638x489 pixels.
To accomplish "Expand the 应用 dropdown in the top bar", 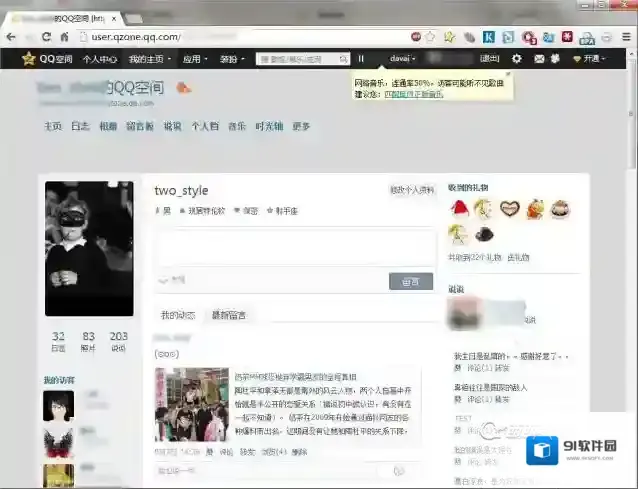I will click(x=195, y=59).
